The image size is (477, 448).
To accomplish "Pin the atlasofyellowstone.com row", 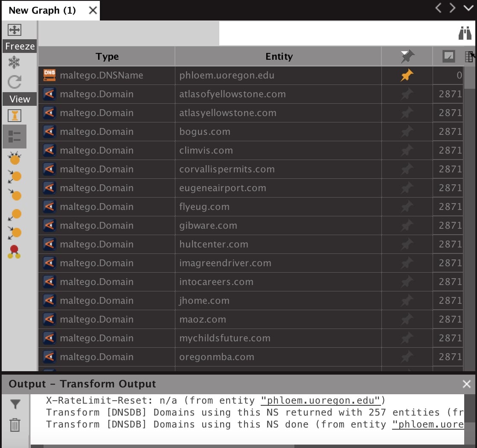I will point(407,94).
